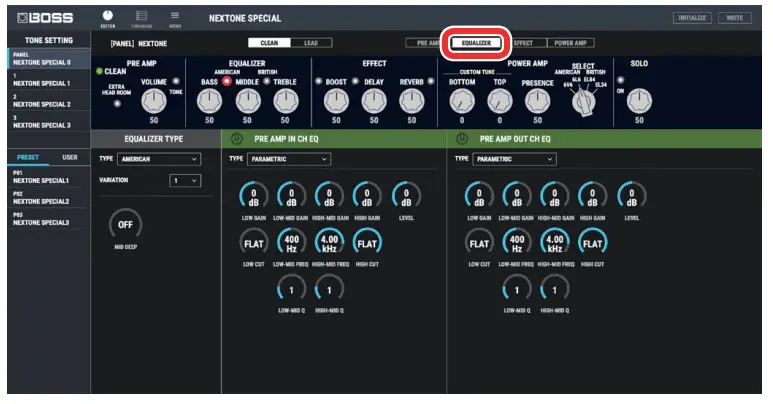773x404 pixels.
Task: Open the EFFECT tab
Action: (524, 43)
